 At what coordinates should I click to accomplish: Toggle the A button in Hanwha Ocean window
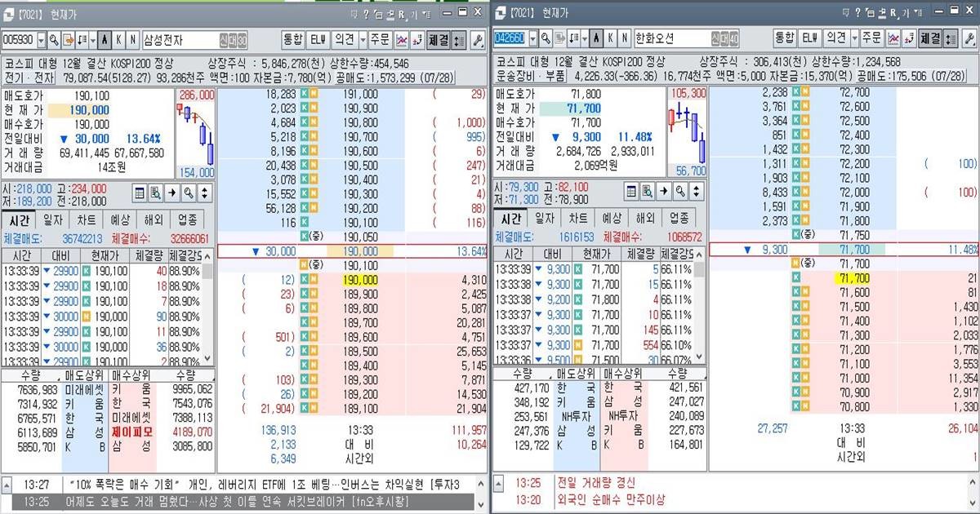point(596,39)
